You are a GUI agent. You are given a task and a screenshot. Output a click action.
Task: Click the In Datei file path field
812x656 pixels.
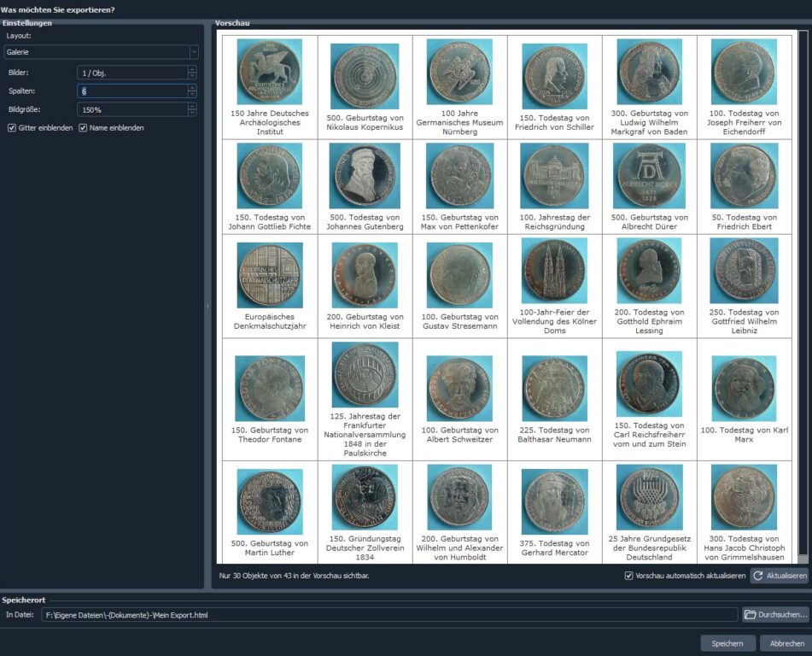coord(388,614)
